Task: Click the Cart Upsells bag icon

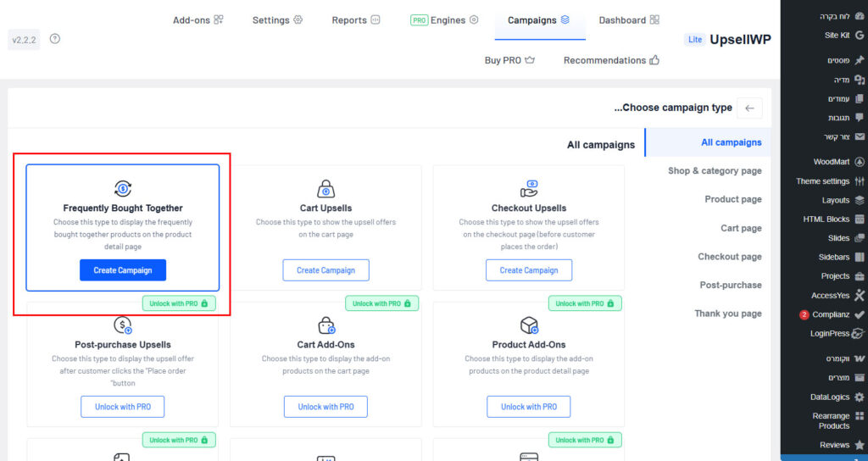Action: point(325,188)
